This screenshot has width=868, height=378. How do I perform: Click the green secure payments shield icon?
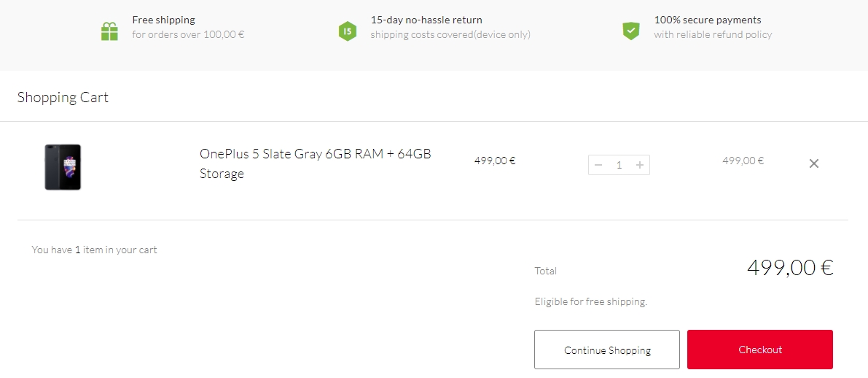point(630,31)
